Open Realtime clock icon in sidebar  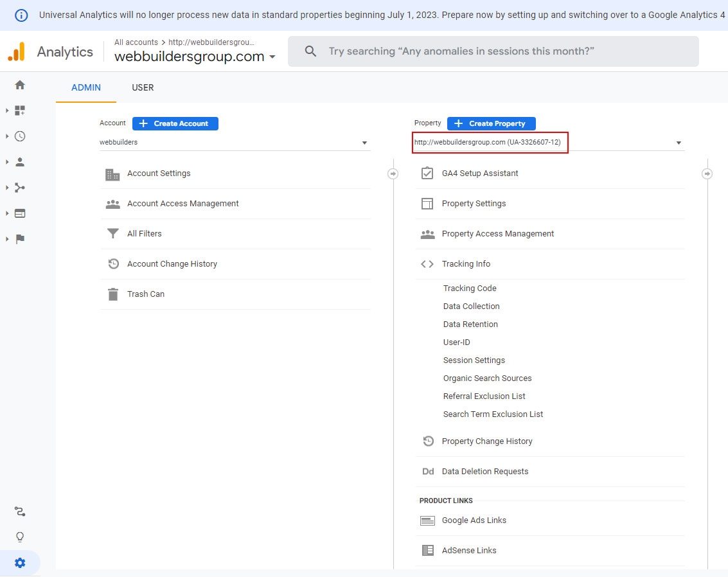pyautogui.click(x=20, y=136)
